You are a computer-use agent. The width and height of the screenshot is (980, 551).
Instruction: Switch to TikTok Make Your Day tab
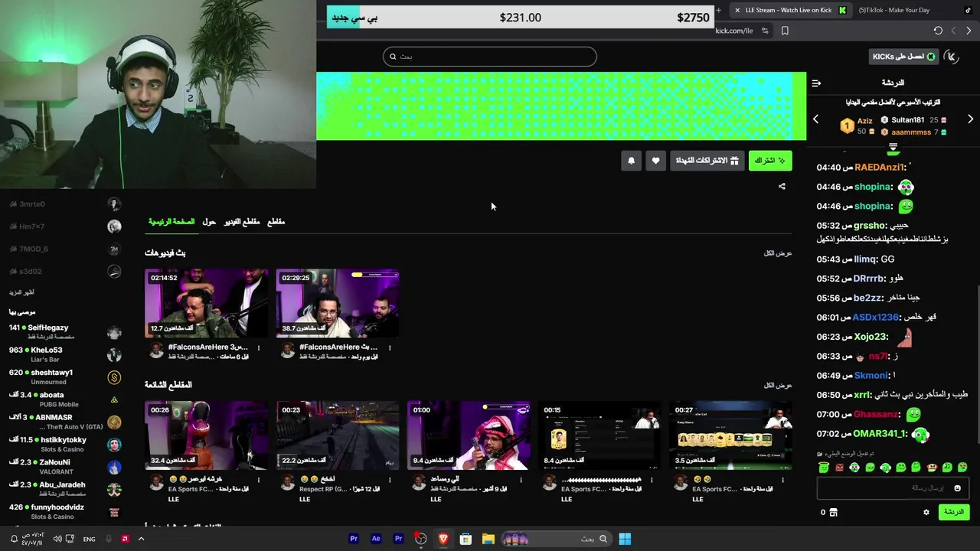click(915, 10)
